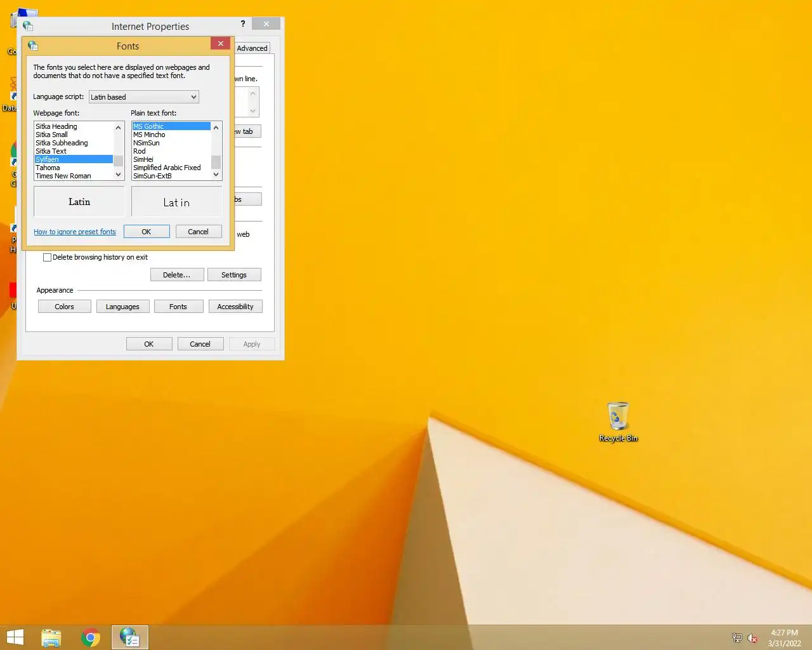812x650 pixels.
Task: Click Webpage font list scroll up arrow
Action: (118, 128)
